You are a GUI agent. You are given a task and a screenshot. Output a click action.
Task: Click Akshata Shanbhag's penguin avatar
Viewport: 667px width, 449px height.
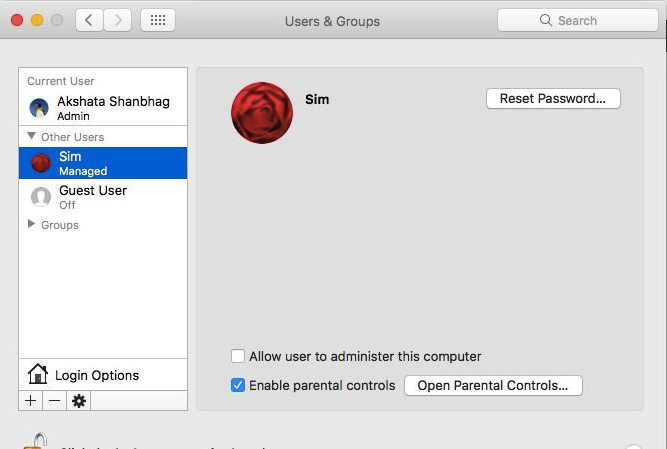pyautogui.click(x=39, y=108)
